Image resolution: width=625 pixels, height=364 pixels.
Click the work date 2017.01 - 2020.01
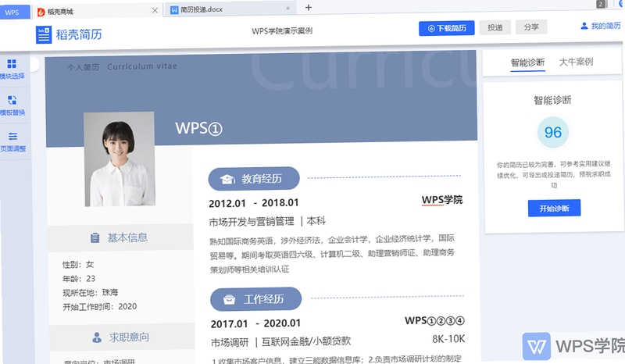[256, 323]
